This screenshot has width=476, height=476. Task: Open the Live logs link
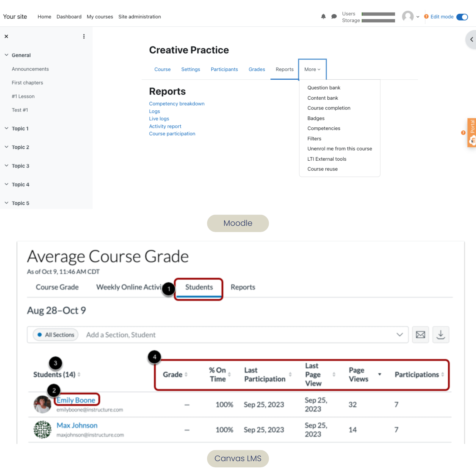tap(159, 119)
